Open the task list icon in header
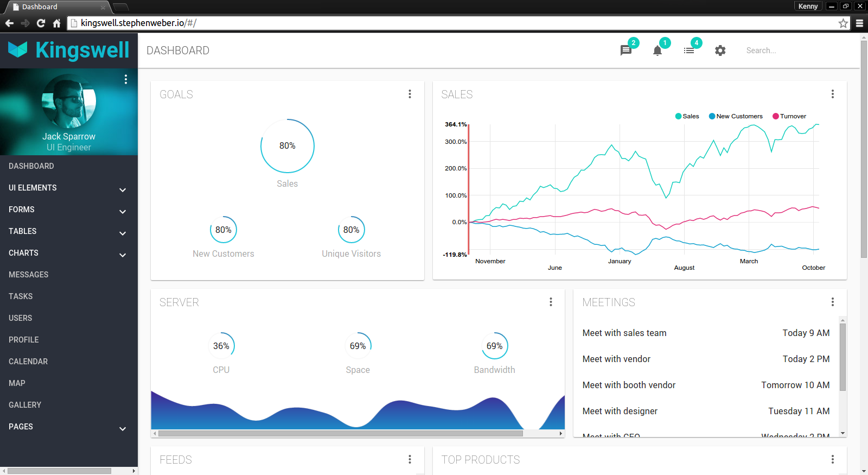Image resolution: width=868 pixels, height=475 pixels. tap(689, 50)
